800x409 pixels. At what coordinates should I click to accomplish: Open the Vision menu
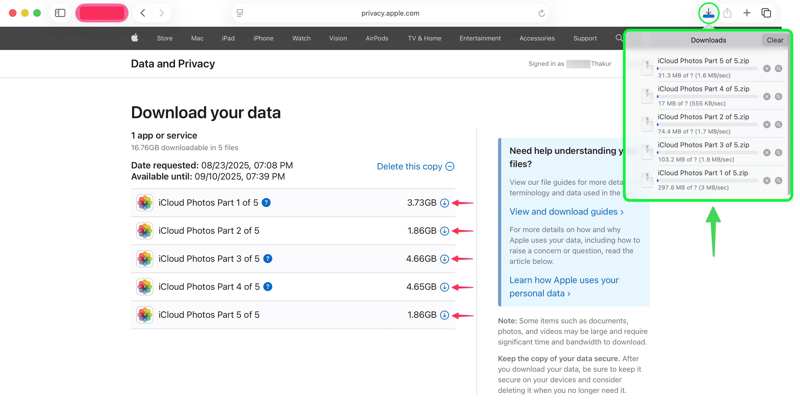pyautogui.click(x=338, y=38)
